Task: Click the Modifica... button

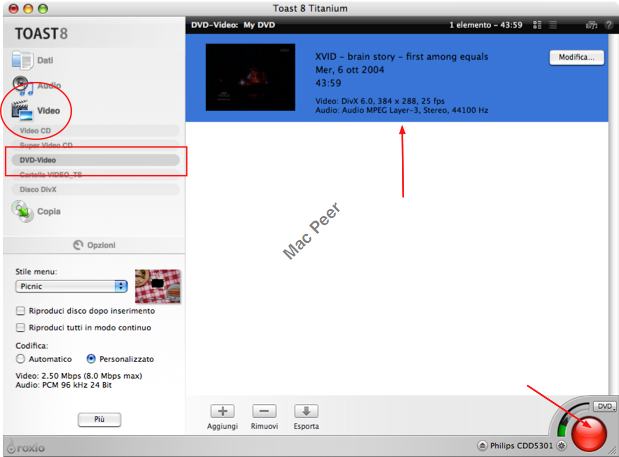Action: pyautogui.click(x=576, y=58)
